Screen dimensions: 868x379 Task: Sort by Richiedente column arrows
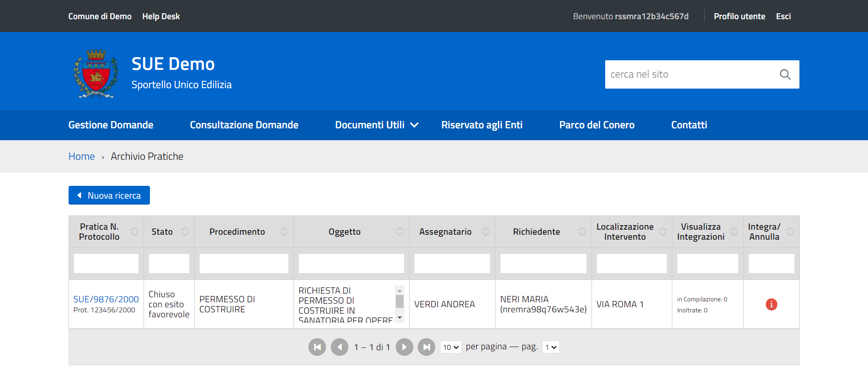[582, 232]
